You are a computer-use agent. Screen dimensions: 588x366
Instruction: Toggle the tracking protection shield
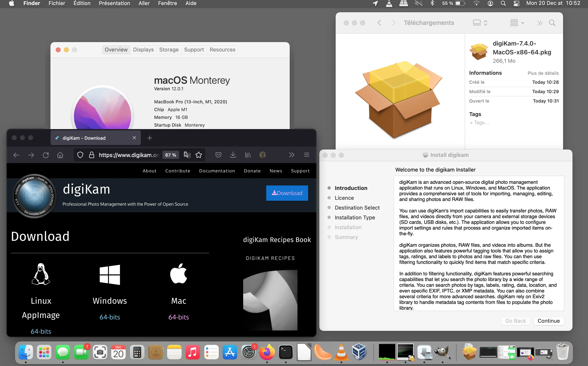(x=80, y=155)
